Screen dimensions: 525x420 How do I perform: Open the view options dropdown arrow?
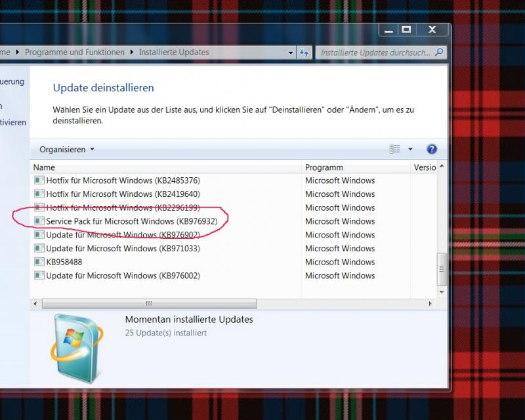[x=410, y=150]
